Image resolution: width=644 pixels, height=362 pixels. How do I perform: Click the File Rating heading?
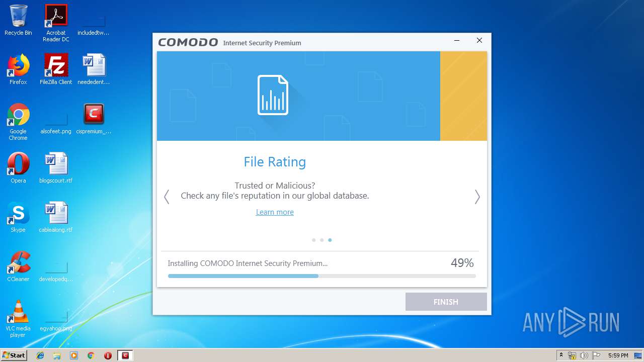275,162
